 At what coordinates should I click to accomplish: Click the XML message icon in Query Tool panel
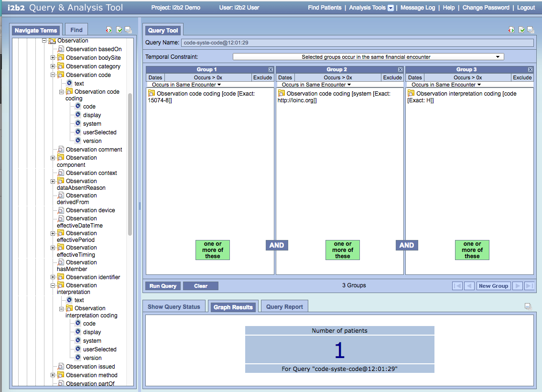(511, 30)
